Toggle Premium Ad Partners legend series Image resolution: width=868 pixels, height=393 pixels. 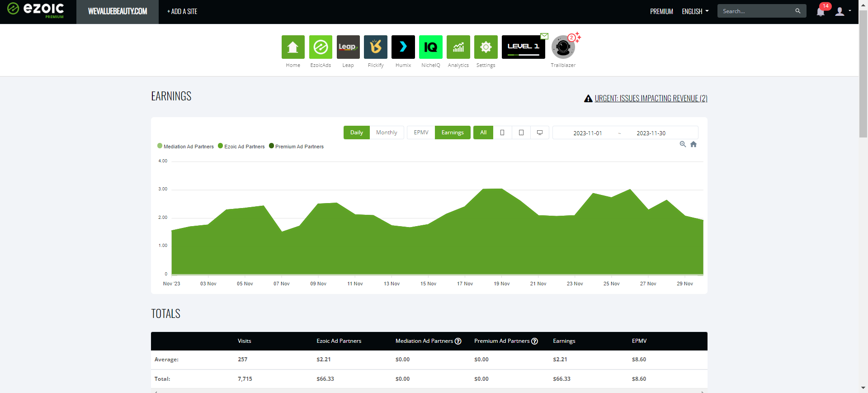click(296, 147)
